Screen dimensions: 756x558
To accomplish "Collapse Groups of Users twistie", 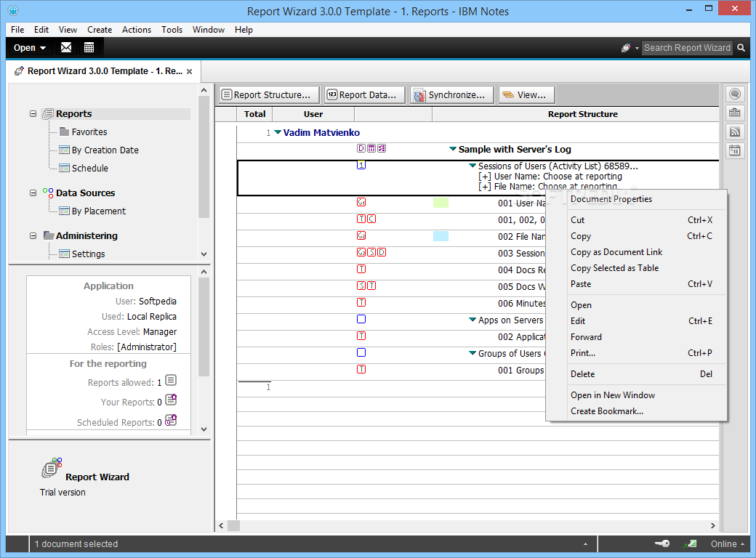I will click(472, 352).
